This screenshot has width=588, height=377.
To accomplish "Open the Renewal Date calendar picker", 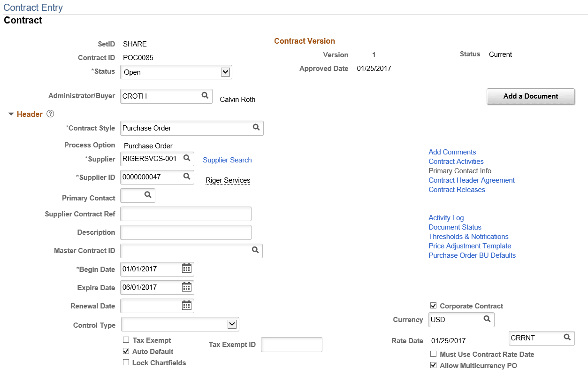I will tap(186, 305).
